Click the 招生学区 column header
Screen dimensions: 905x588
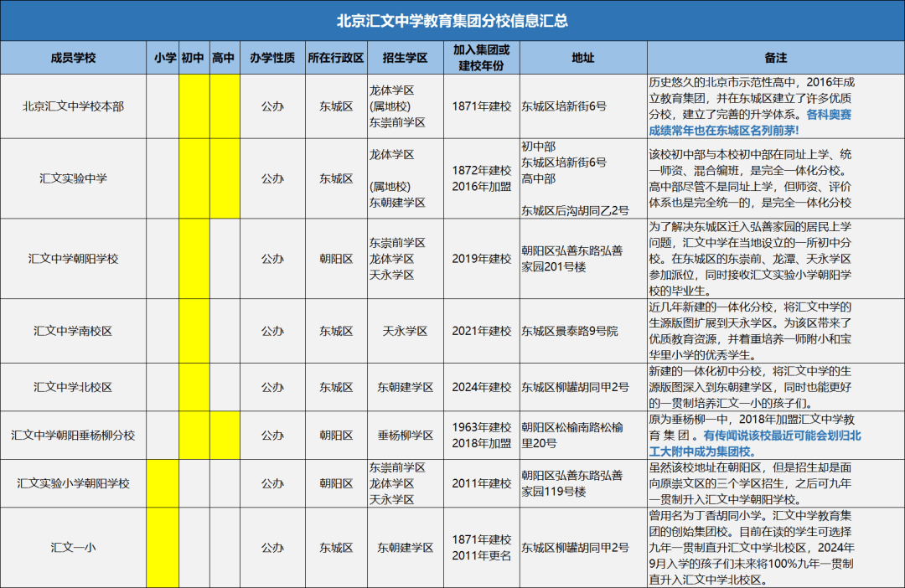406,58
